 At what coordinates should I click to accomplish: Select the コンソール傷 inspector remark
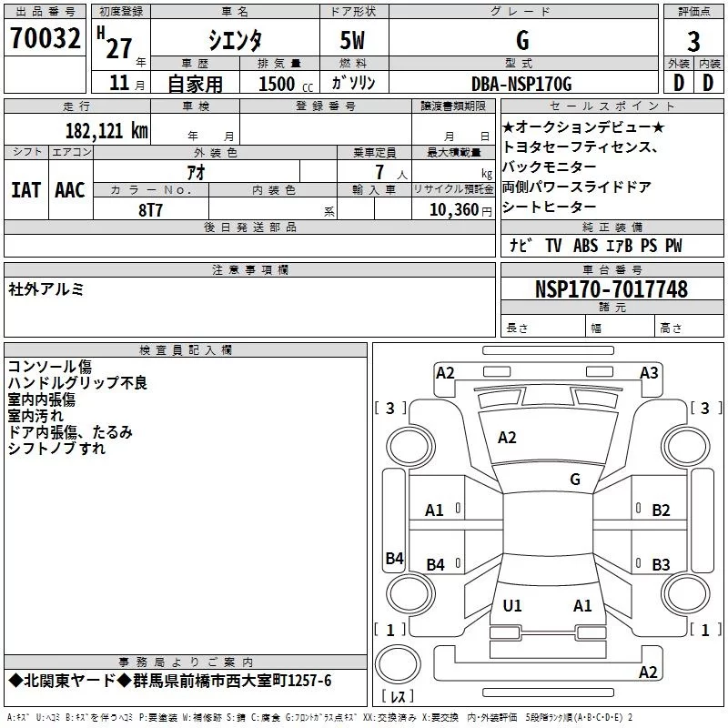point(50,367)
